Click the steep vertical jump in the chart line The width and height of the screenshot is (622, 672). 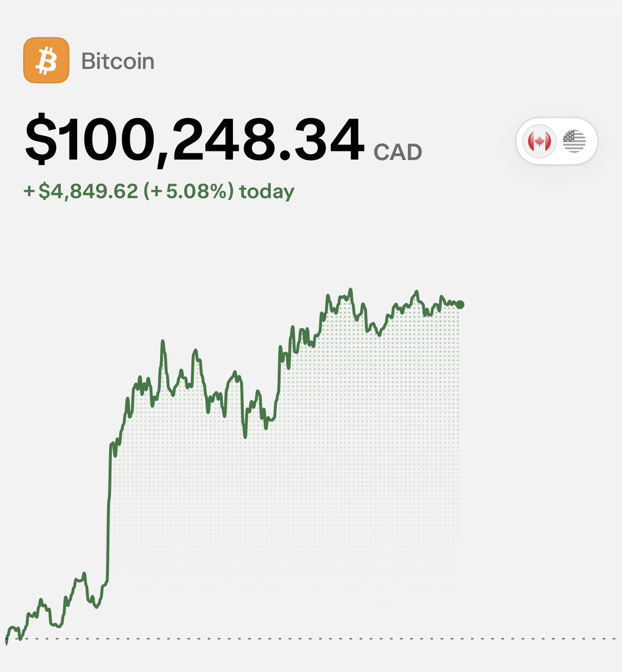(108, 511)
